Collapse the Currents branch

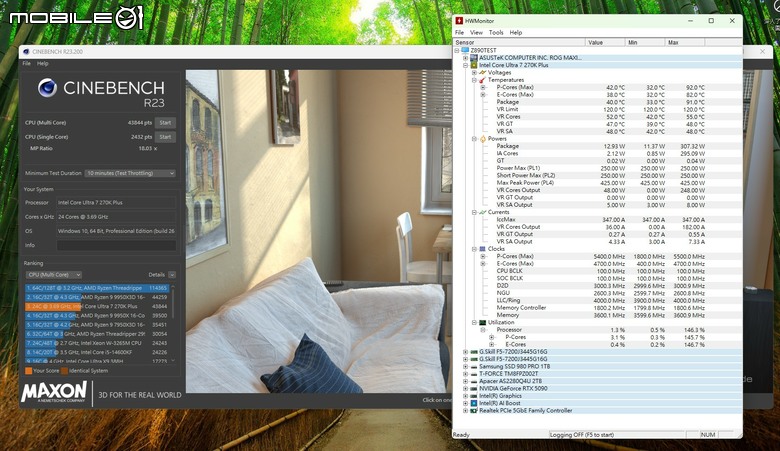474,212
